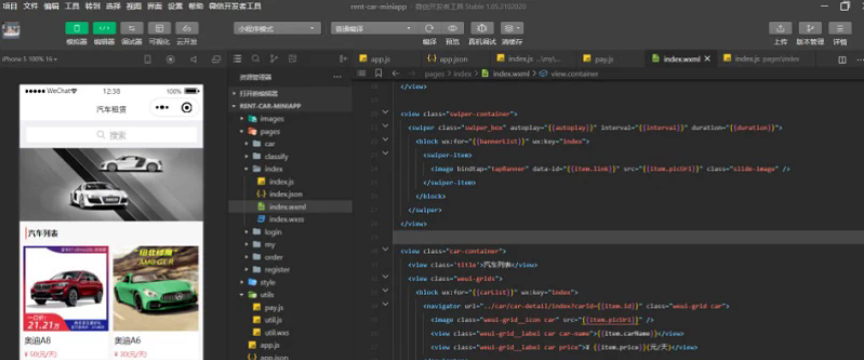Open the 项目 menu
864x360 pixels.
10,6
